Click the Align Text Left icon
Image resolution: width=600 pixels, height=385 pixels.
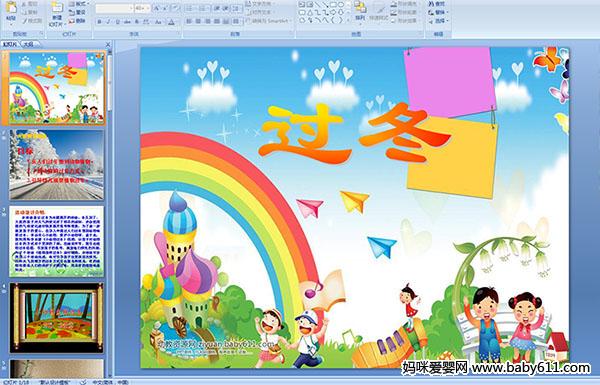[189, 21]
